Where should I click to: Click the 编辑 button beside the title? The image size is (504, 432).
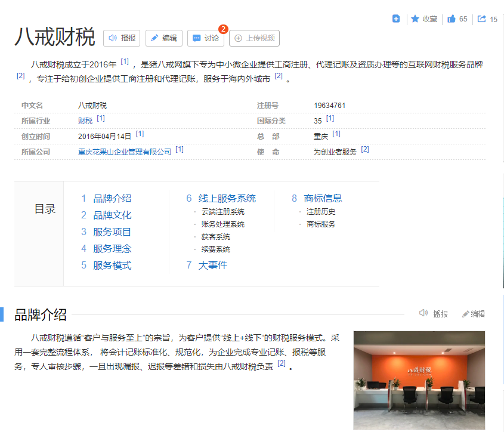coord(164,38)
